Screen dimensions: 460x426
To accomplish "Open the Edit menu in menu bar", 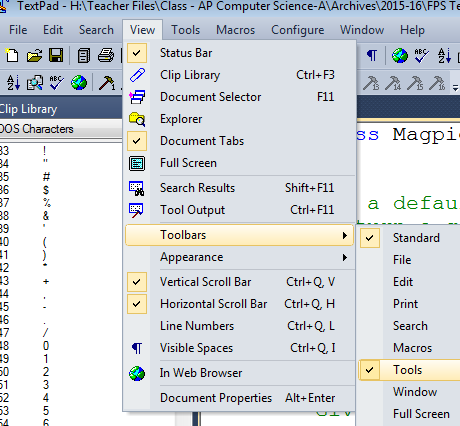I will [x=53, y=30].
